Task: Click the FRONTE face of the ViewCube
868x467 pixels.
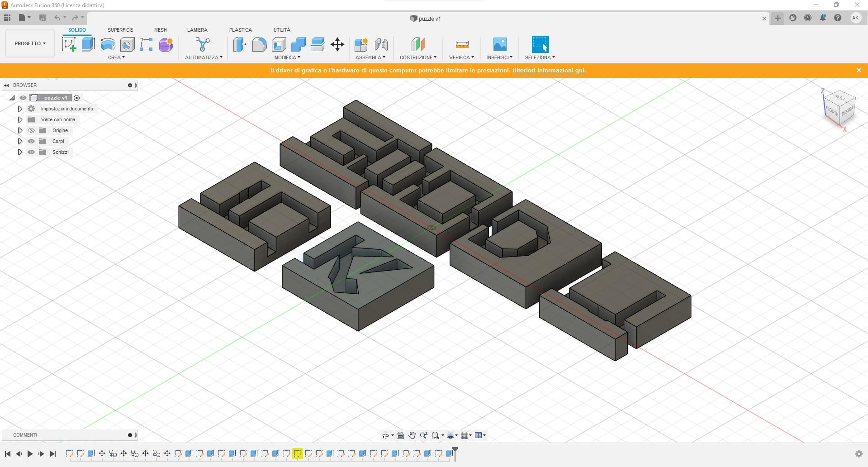Action: click(x=832, y=111)
